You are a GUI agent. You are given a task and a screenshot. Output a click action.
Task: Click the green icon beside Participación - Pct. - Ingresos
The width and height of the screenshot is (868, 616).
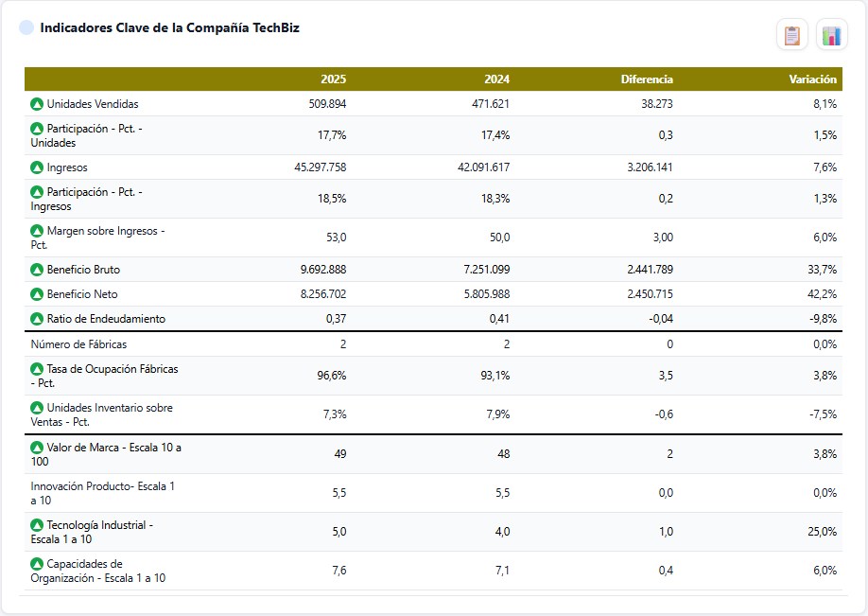point(37,192)
